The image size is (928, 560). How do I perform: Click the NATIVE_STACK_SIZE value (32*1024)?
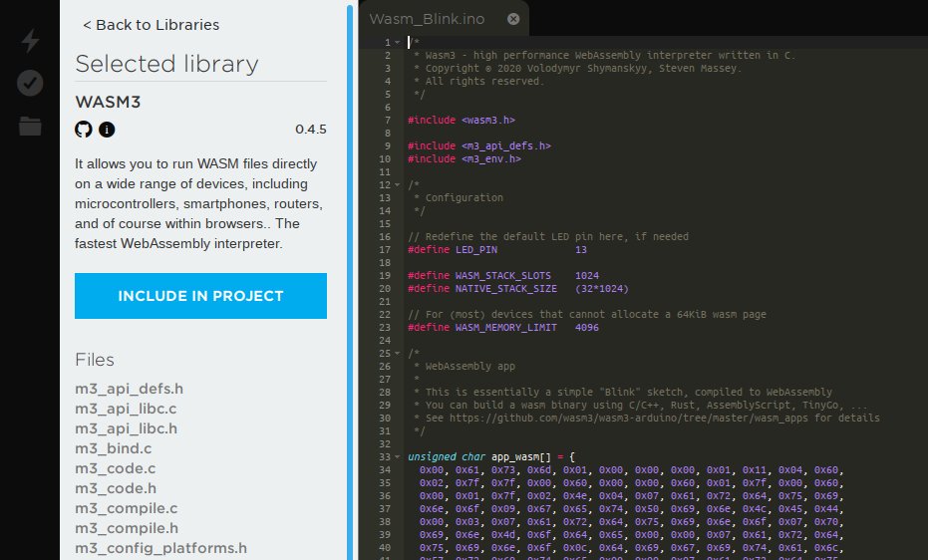click(x=602, y=289)
